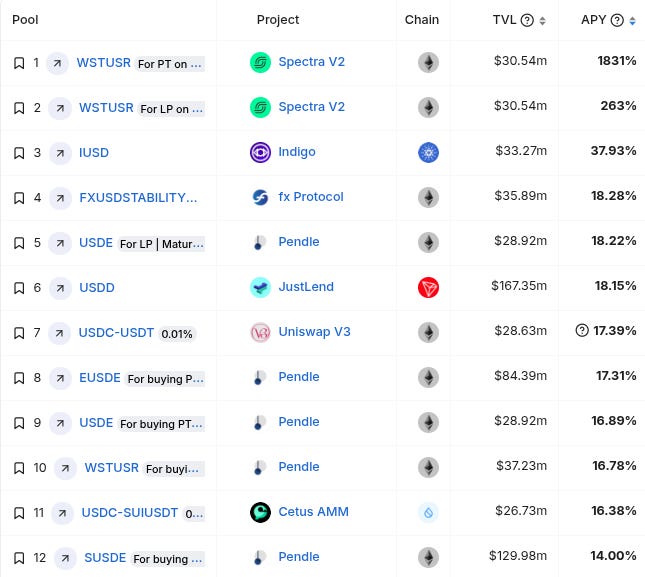Image resolution: width=645 pixels, height=577 pixels.
Task: Bookmark the USDC-SUIUSDT pool row 11
Action: tap(19, 513)
